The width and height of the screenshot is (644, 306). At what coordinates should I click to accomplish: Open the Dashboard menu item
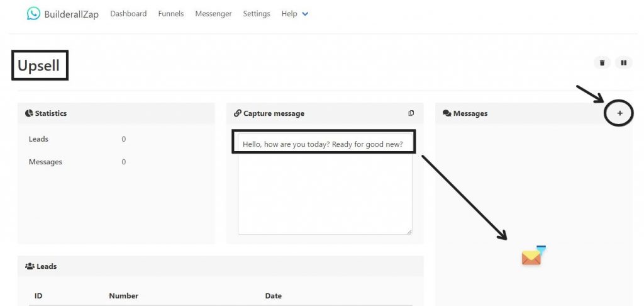click(x=128, y=14)
